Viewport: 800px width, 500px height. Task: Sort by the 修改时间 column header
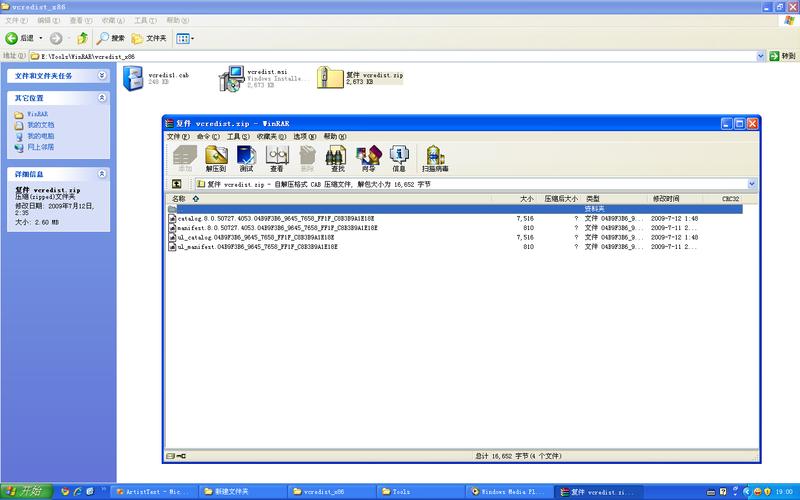675,198
